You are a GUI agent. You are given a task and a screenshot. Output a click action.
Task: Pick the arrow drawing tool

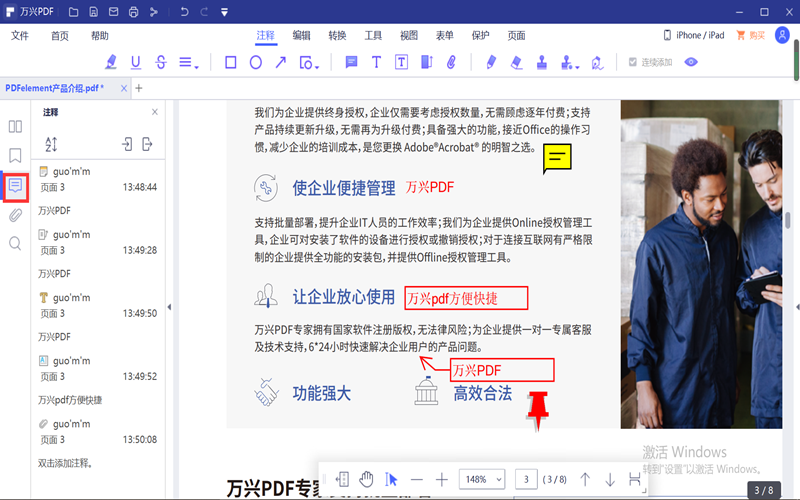pyautogui.click(x=281, y=62)
